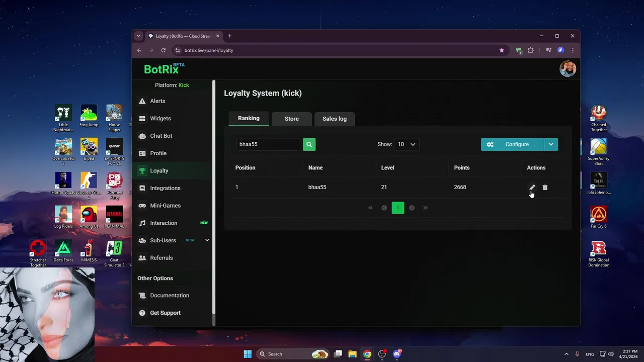Open the Documentation page

(x=173, y=296)
